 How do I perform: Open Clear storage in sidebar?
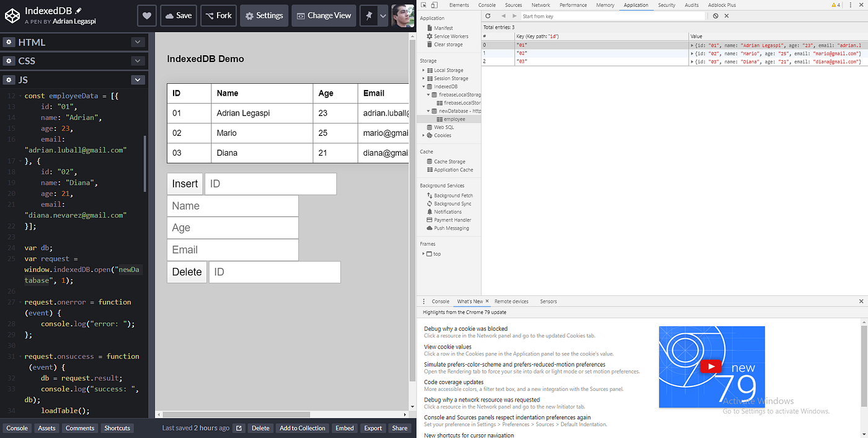pyautogui.click(x=448, y=44)
